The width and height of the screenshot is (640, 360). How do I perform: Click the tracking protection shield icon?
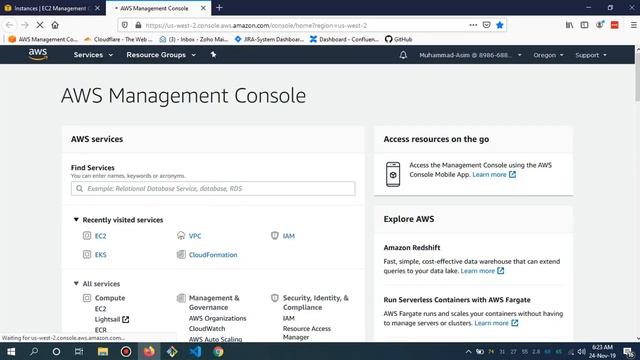click(x=125, y=25)
